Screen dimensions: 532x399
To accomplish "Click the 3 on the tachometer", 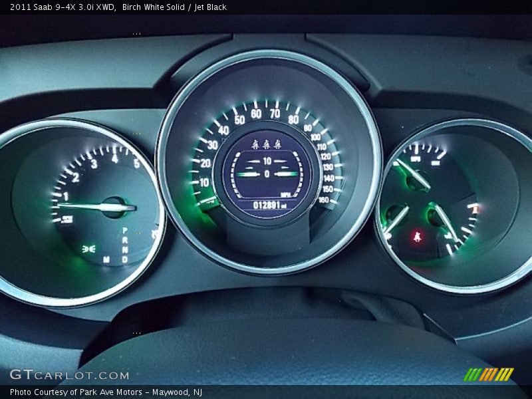I will 94,164.
